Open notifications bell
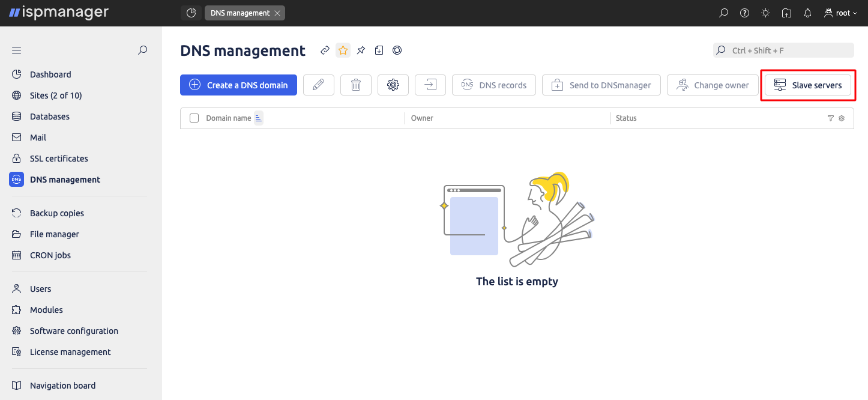868x400 pixels. pyautogui.click(x=808, y=13)
